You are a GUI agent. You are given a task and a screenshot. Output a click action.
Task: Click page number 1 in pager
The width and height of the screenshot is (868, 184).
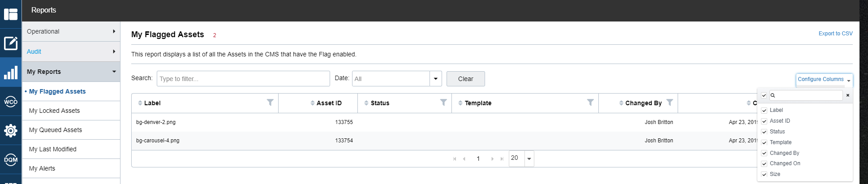pyautogui.click(x=478, y=159)
